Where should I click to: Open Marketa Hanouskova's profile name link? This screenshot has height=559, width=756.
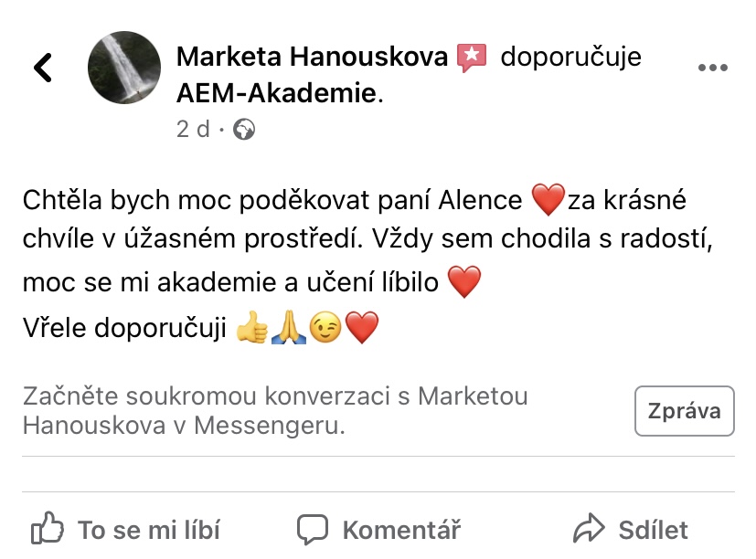click(x=312, y=57)
